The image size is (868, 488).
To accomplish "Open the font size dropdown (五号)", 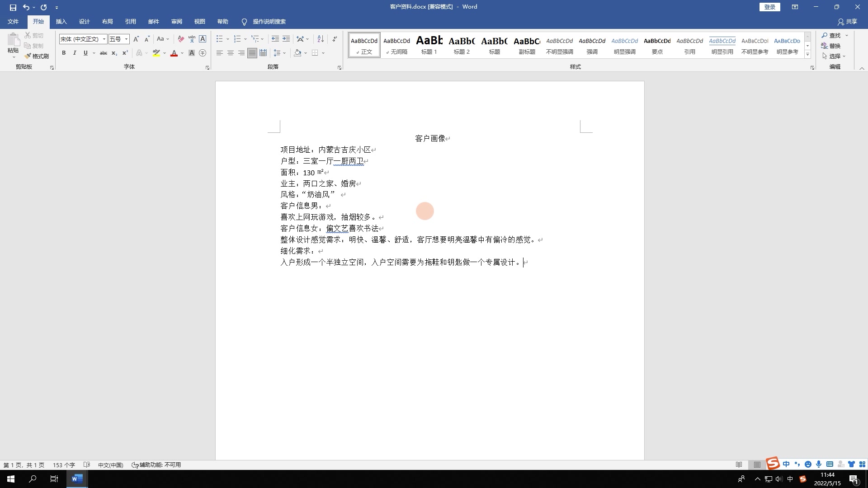I will click(126, 39).
